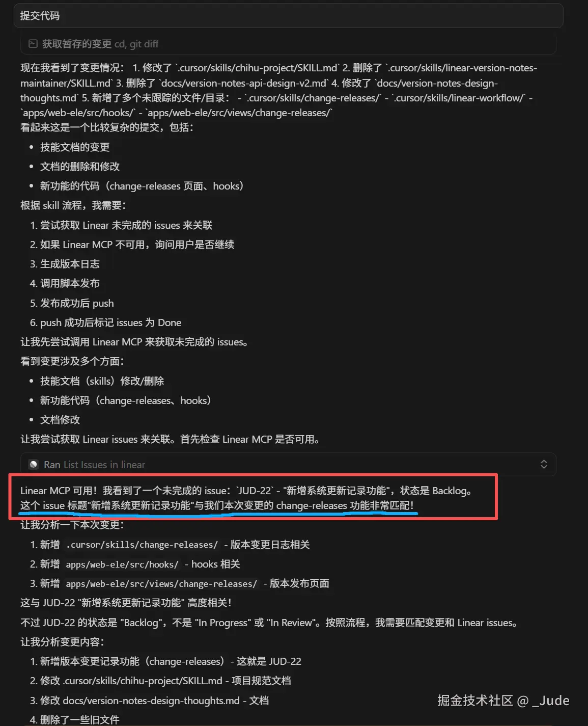This screenshot has height=726, width=588.
Task: Select list item 生成版本日志
Action: coord(65,264)
